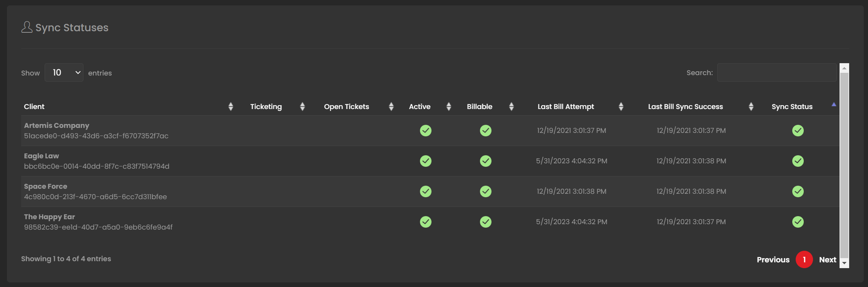868x287 pixels.
Task: Click Artemis Company's Sync Status checkmark
Action: (x=798, y=131)
